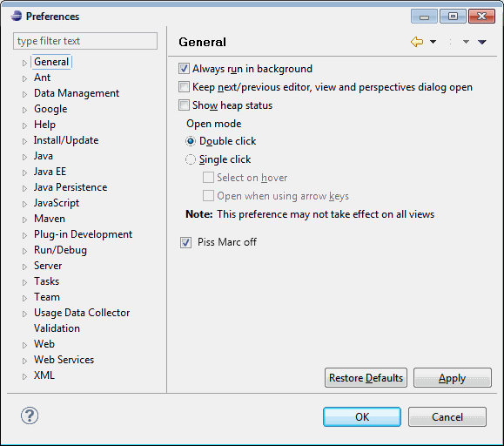Select the Single click radio option
The height and width of the screenshot is (446, 504).
(x=191, y=159)
